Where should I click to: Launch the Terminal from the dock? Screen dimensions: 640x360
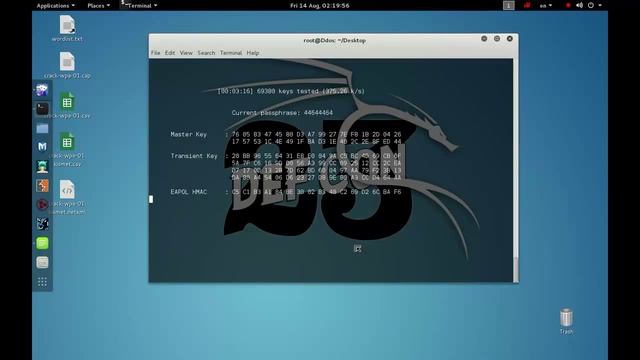click(x=42, y=109)
